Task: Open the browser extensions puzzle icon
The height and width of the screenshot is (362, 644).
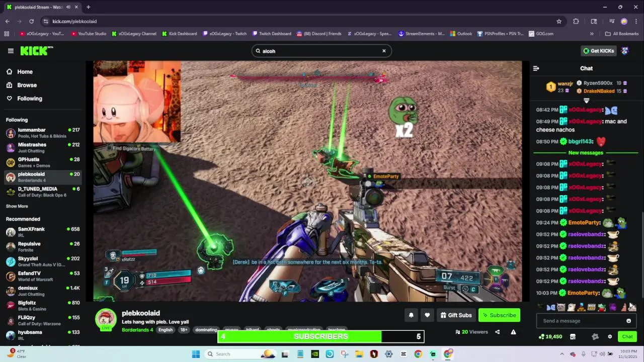Action: point(576,21)
